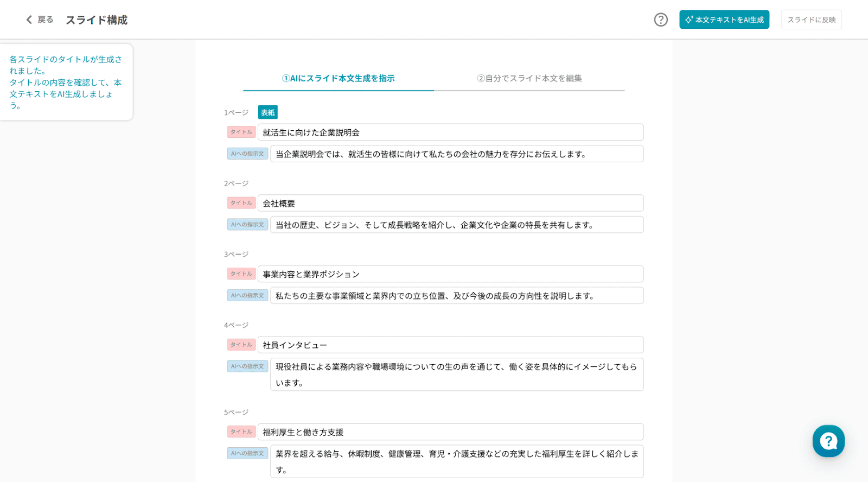Image resolution: width=868 pixels, height=482 pixels.
Task: Edit page 3 AI instruction about business areas
Action: (x=457, y=296)
